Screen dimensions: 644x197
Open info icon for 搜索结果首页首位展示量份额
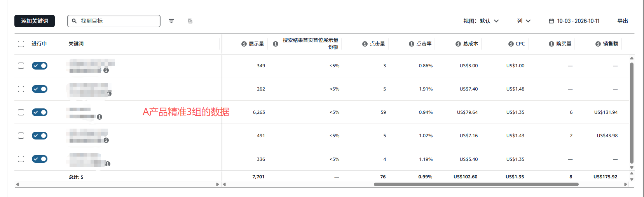click(276, 44)
